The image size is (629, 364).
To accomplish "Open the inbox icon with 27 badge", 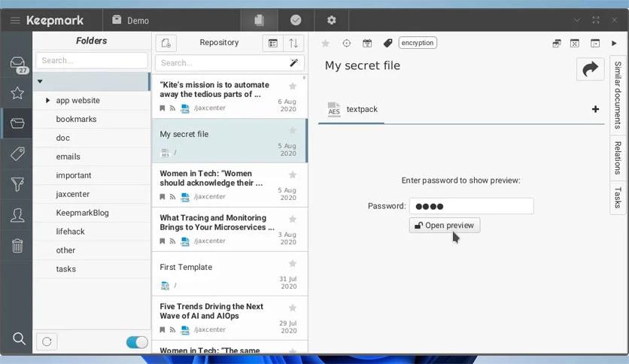I will [17, 65].
